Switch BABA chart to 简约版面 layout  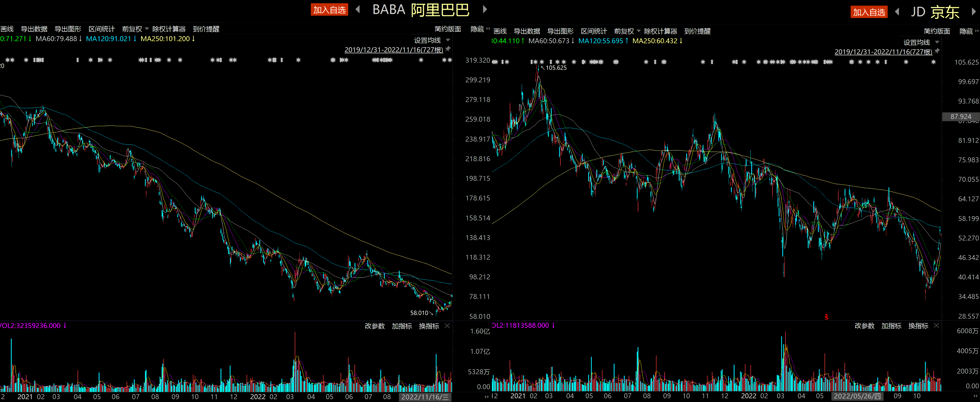point(448,29)
